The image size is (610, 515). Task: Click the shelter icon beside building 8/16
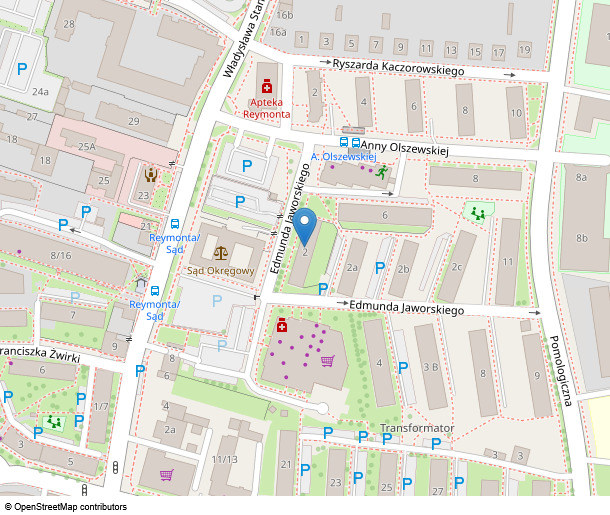[141, 284]
